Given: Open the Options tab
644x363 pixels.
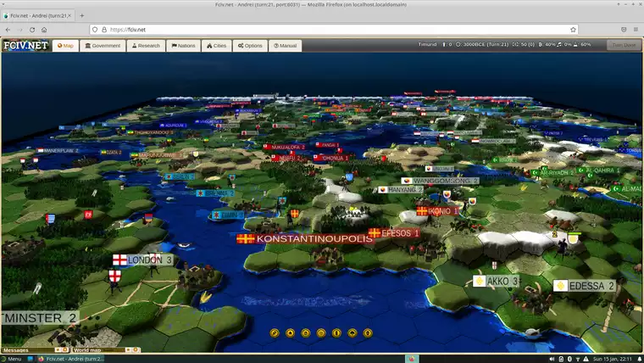Looking at the screenshot, I should (250, 46).
